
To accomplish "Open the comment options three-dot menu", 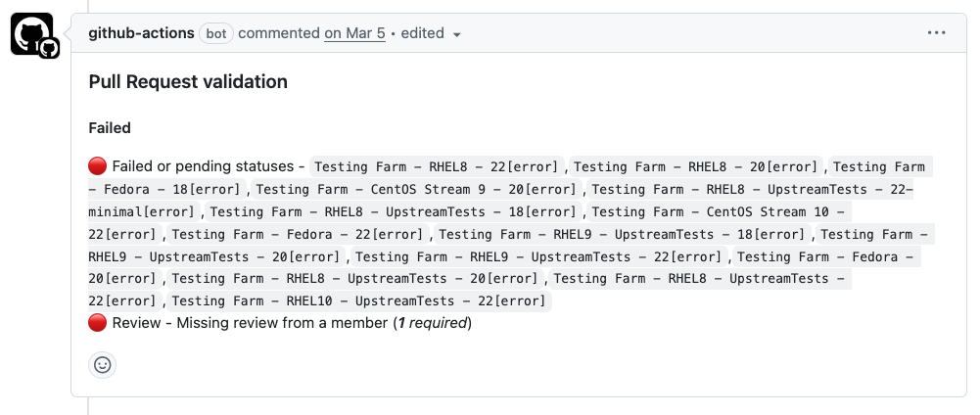I will click(937, 33).
